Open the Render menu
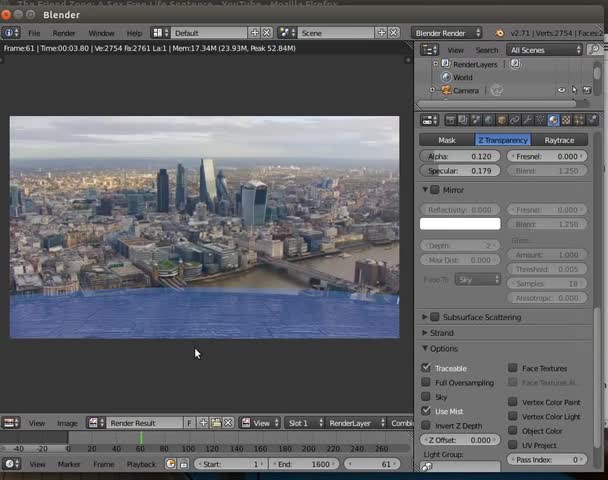The image size is (608, 480). (x=64, y=33)
